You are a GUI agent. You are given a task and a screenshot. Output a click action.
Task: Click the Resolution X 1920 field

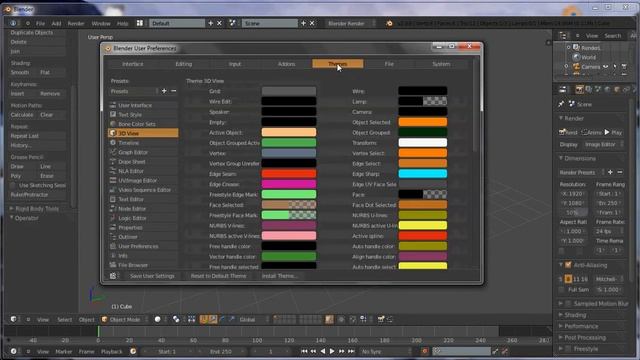(573, 194)
